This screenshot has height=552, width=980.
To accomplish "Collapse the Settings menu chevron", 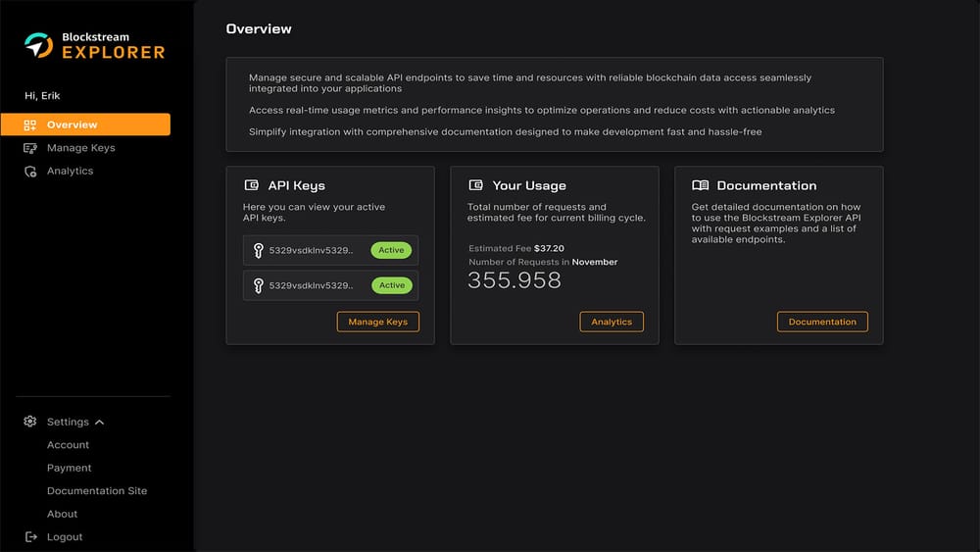I will pos(99,423).
